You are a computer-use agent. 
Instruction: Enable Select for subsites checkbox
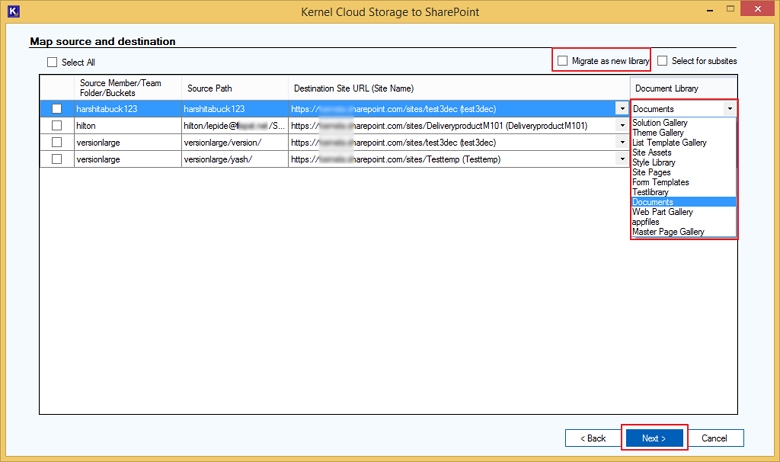pyautogui.click(x=662, y=61)
